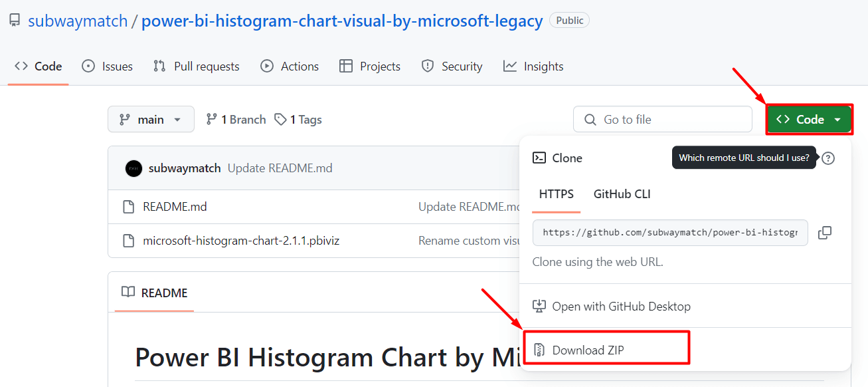Viewport: 868px width, 387px height.
Task: Open the power-bi-histogram-chart repository link
Action: tap(342, 21)
